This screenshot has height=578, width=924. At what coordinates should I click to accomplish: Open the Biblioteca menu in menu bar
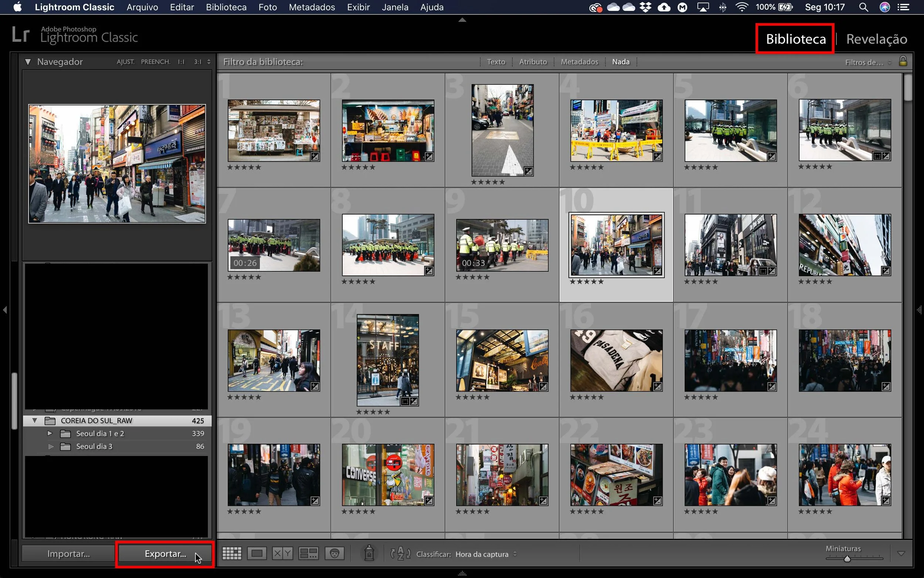point(226,7)
